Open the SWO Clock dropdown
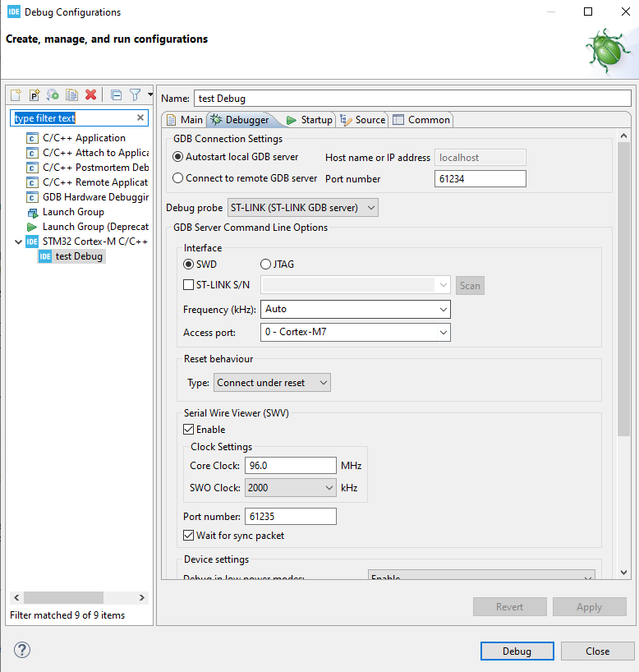 click(x=290, y=488)
